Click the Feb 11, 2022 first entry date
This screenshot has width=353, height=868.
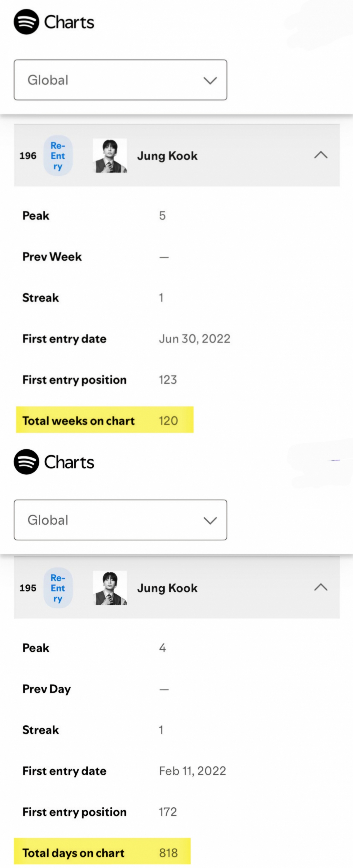pyautogui.click(x=192, y=771)
